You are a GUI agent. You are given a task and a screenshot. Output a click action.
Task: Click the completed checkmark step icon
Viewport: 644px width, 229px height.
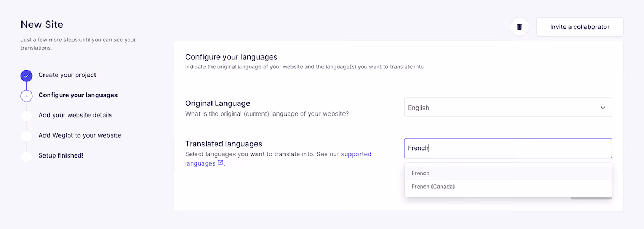click(26, 75)
